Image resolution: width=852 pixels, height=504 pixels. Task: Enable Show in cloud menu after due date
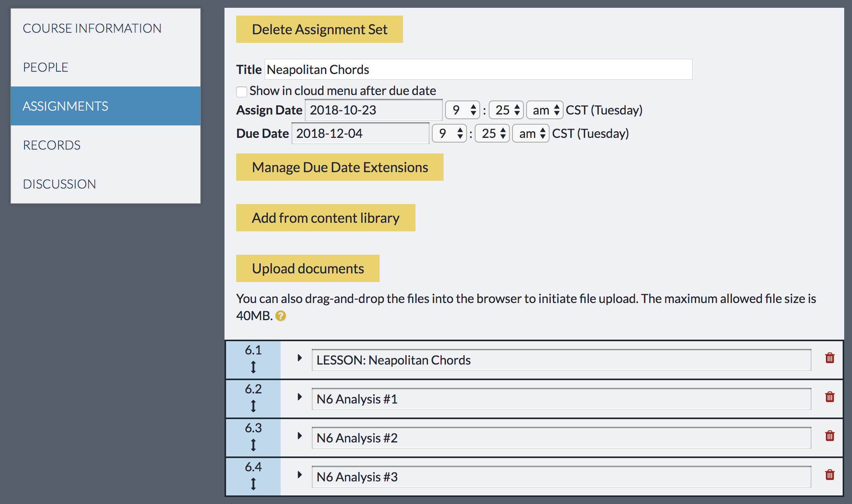pos(242,92)
